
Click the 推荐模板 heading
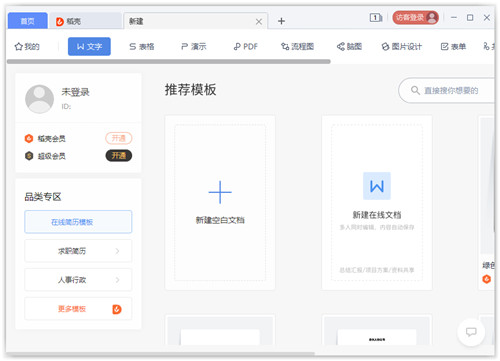190,90
